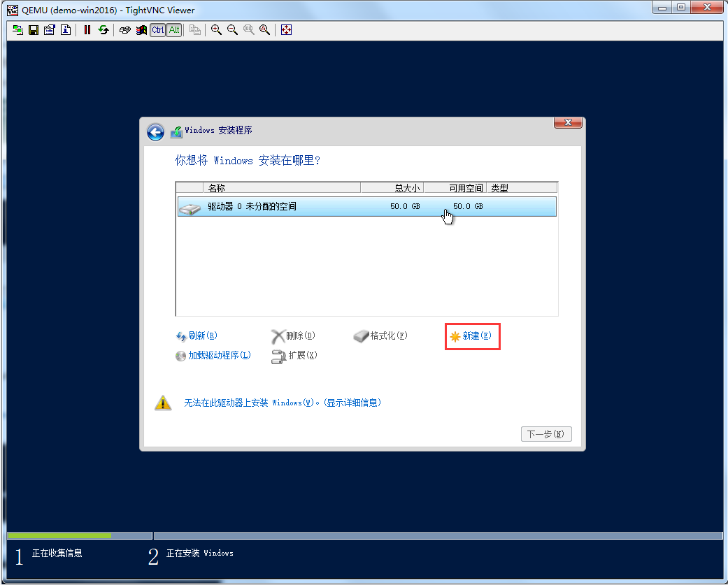Click the hard drive icon in list

190,208
